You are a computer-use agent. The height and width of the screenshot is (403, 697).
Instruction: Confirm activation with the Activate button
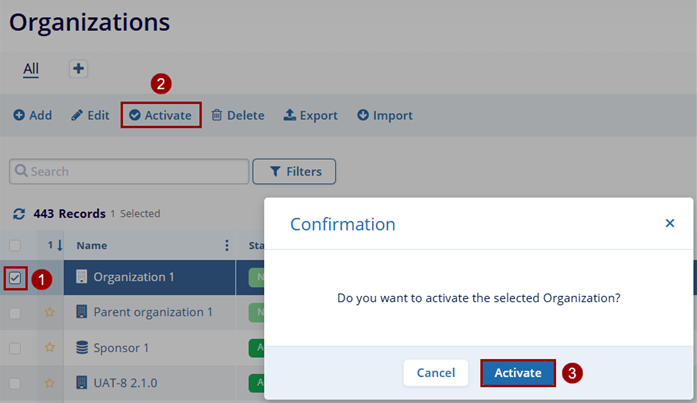coord(518,373)
